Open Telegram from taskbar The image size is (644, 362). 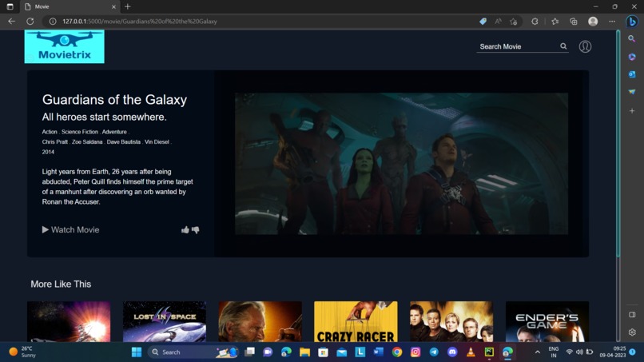[x=434, y=352]
